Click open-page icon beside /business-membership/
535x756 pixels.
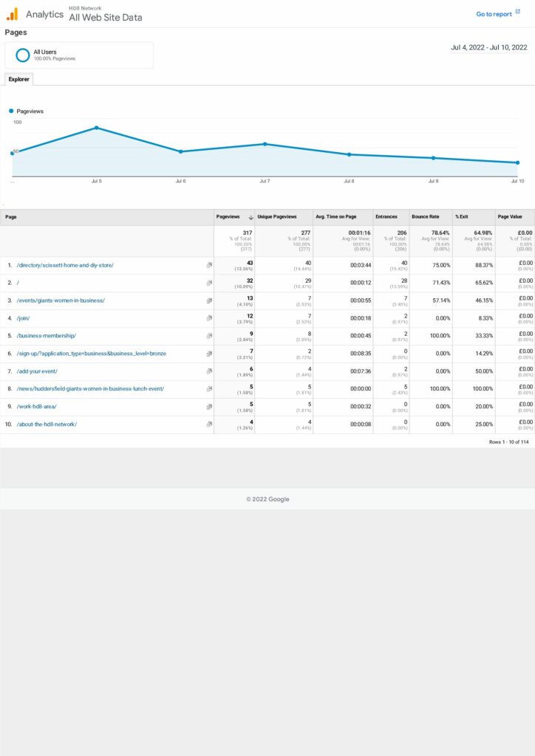tap(209, 336)
